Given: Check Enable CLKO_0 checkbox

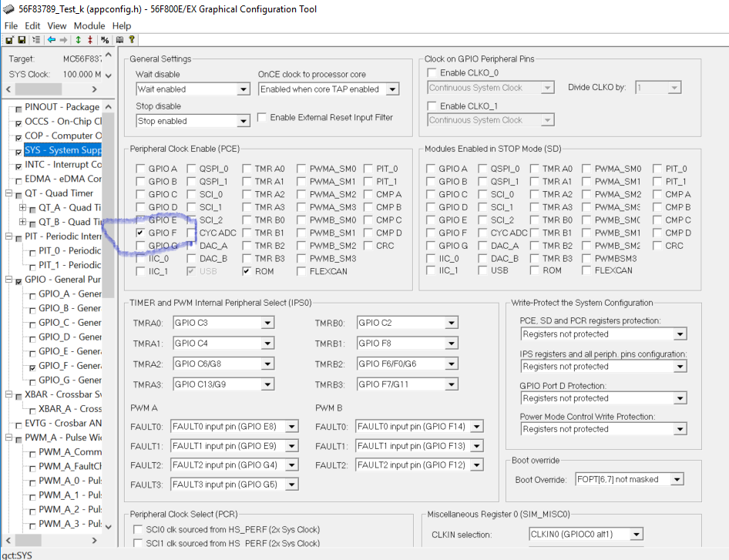Looking at the screenshot, I should click(x=432, y=72).
